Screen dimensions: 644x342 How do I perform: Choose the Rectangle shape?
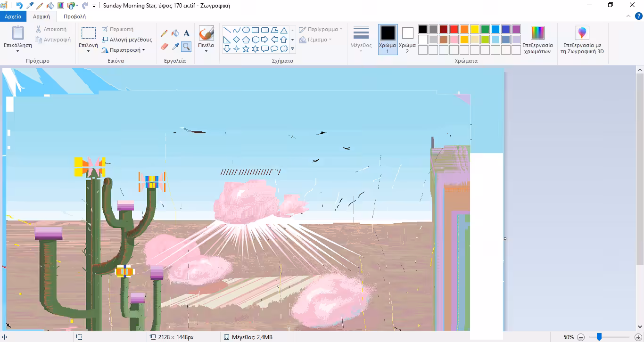pos(255,30)
